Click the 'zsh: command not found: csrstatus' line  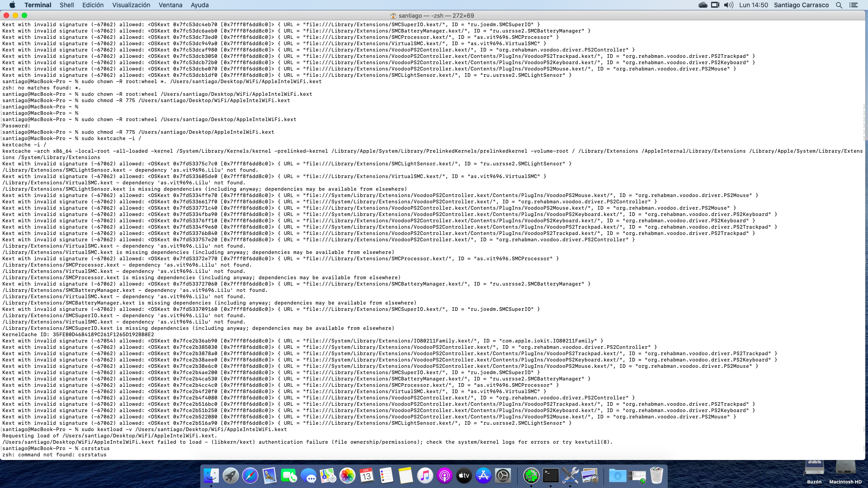(54, 455)
